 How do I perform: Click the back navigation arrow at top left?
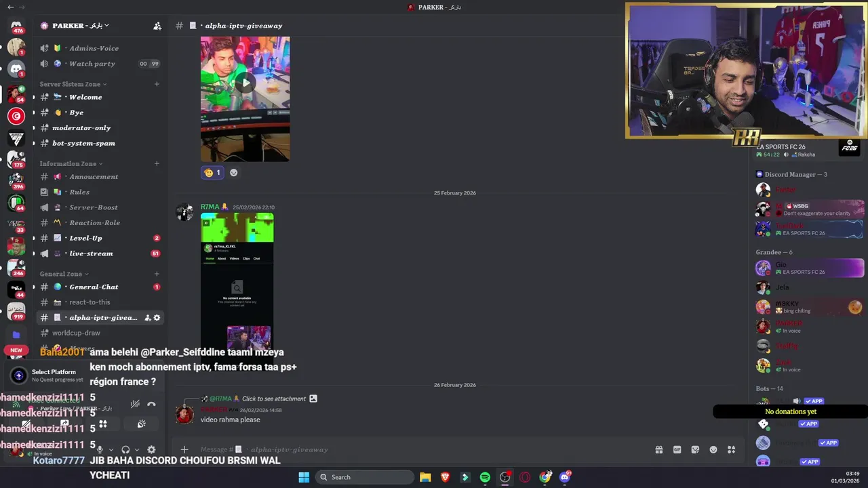tap(10, 7)
